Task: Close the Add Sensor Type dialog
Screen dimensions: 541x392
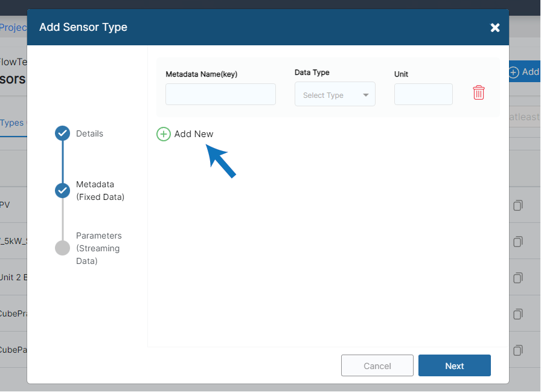Action: [495, 27]
